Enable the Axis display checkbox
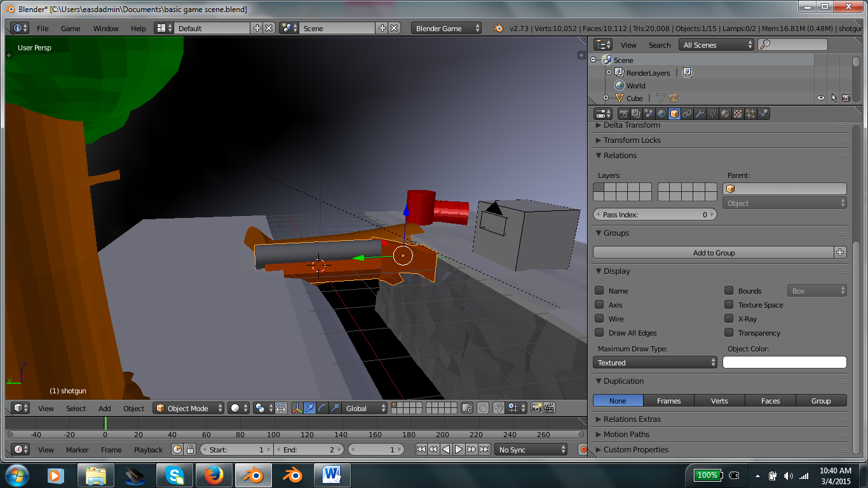 [x=599, y=304]
